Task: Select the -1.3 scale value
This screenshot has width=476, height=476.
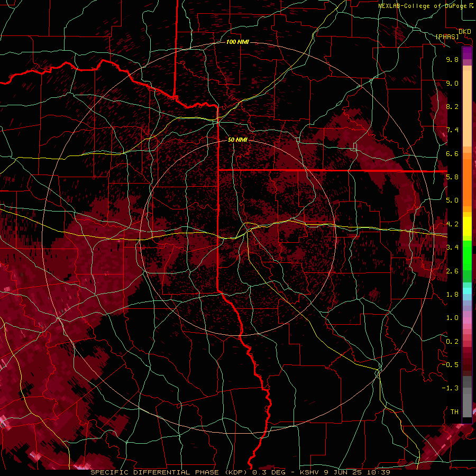Action: coord(450,388)
